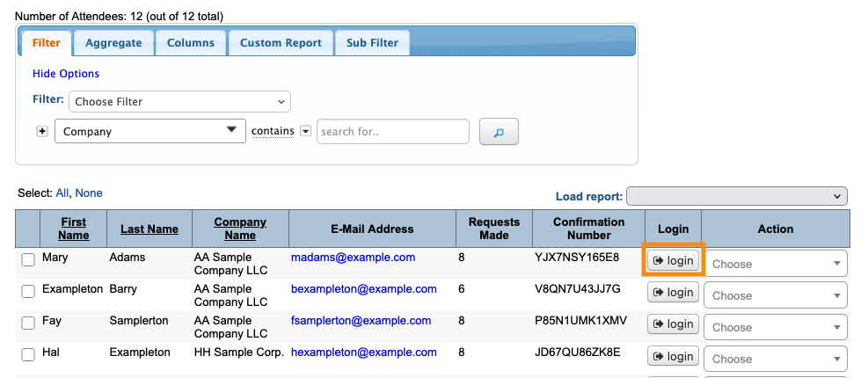This screenshot has width=868, height=378.
Task: Click confirmation number YJX7NSY165E8
Action: [577, 258]
